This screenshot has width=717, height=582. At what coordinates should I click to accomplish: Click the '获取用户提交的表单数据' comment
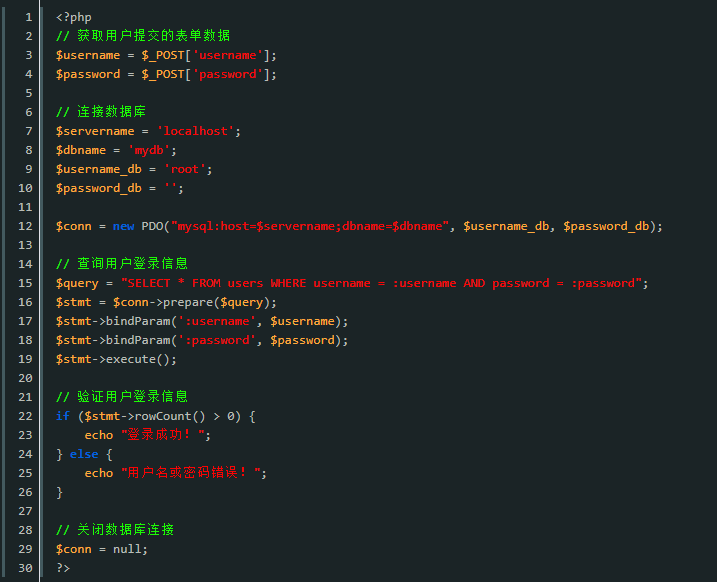[143, 36]
